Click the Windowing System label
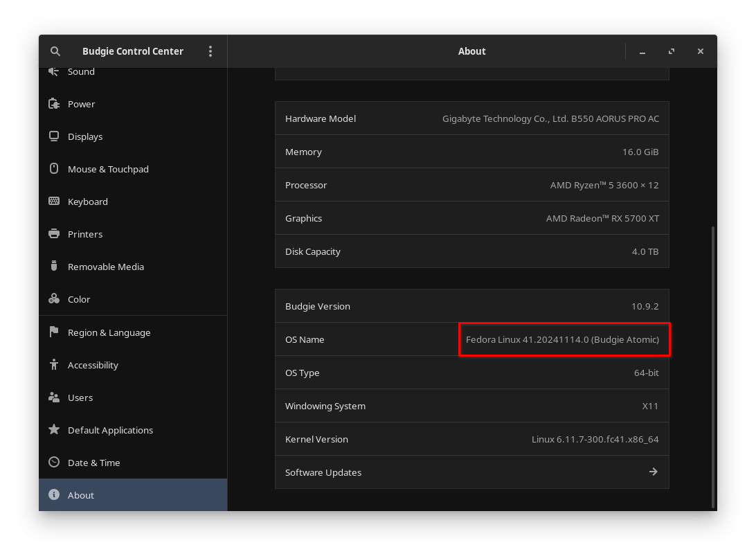The width and height of the screenshot is (756, 554). tap(325, 406)
